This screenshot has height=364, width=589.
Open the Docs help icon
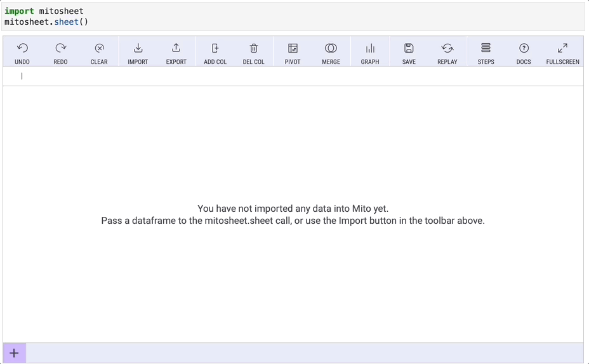pyautogui.click(x=524, y=48)
